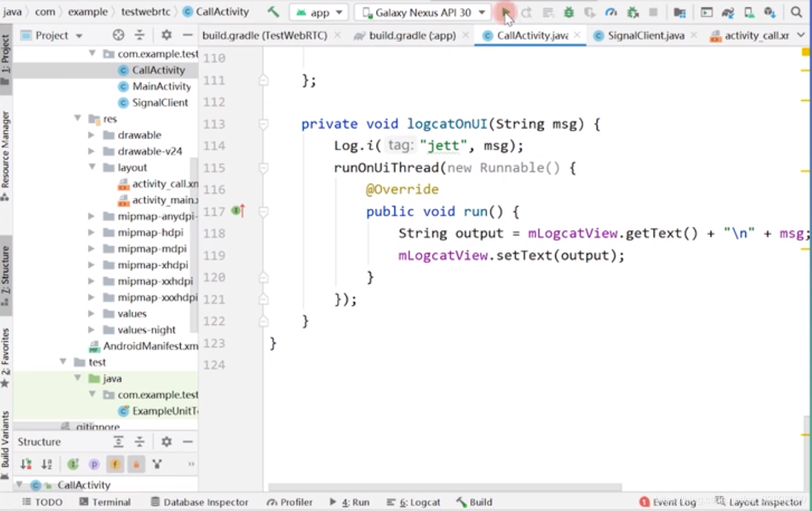Open the Event Log

click(668, 502)
